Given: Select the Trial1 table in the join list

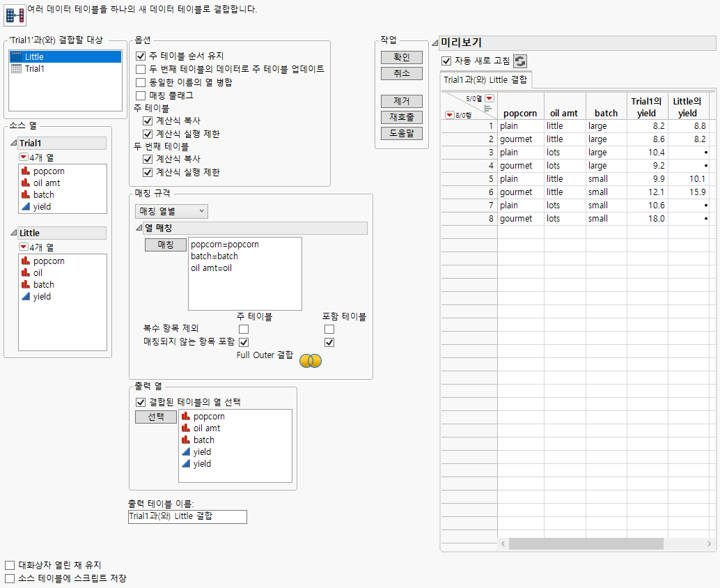Looking at the screenshot, I should point(35,69).
